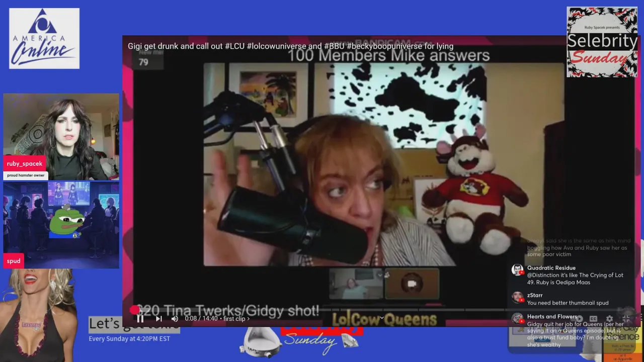Click the 0:08 / 14:40 time display
Screen dimensions: 644x362
[201, 318]
